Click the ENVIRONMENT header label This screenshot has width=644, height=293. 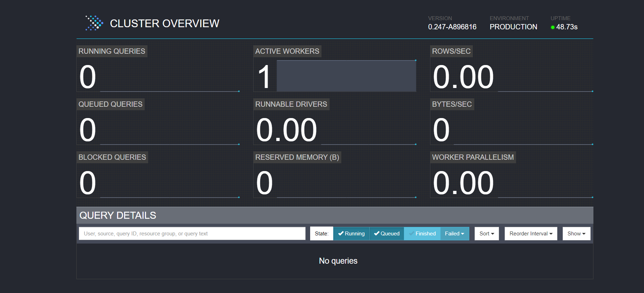[509, 18]
